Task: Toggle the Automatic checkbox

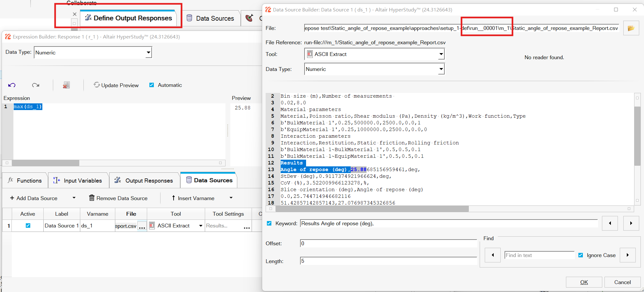Action: pos(152,85)
